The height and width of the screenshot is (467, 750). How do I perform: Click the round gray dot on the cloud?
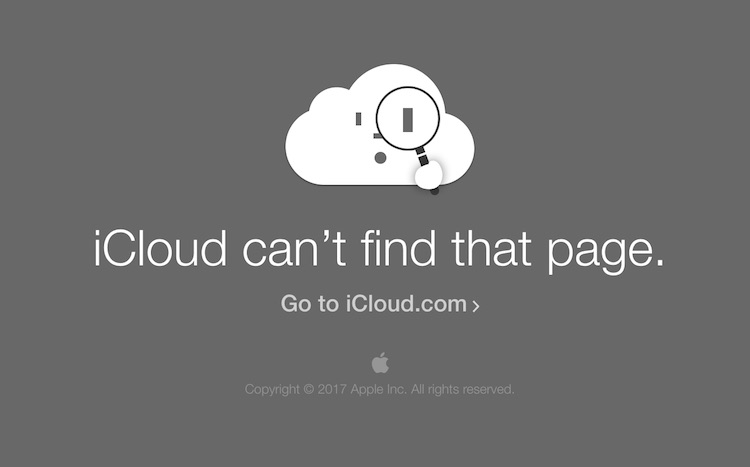(380, 158)
